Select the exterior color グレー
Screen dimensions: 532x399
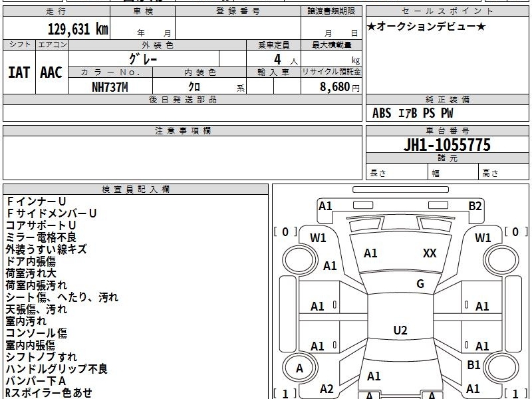(x=143, y=59)
